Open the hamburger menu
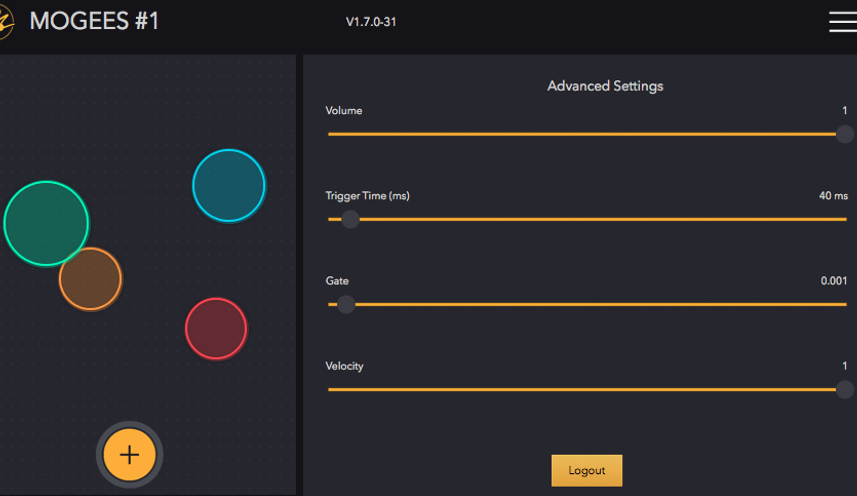Viewport: 857px width, 496px height. pos(843,22)
